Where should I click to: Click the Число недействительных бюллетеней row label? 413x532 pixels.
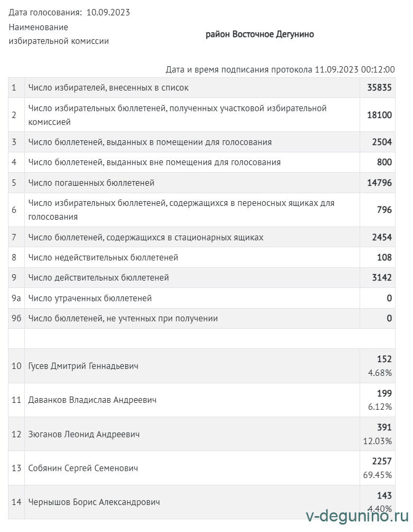tap(103, 257)
